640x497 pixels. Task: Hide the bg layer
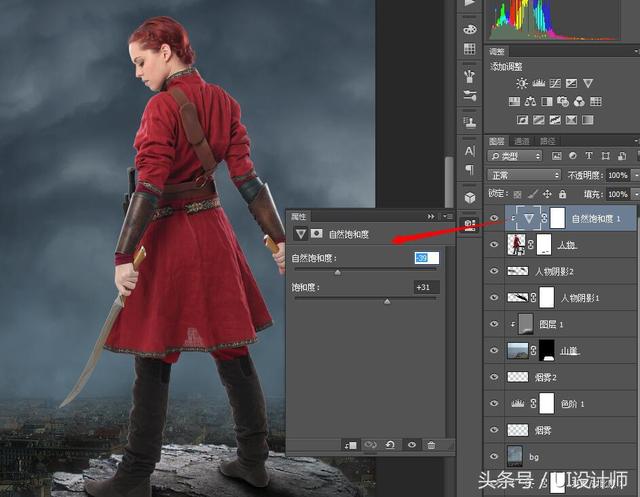(494, 456)
